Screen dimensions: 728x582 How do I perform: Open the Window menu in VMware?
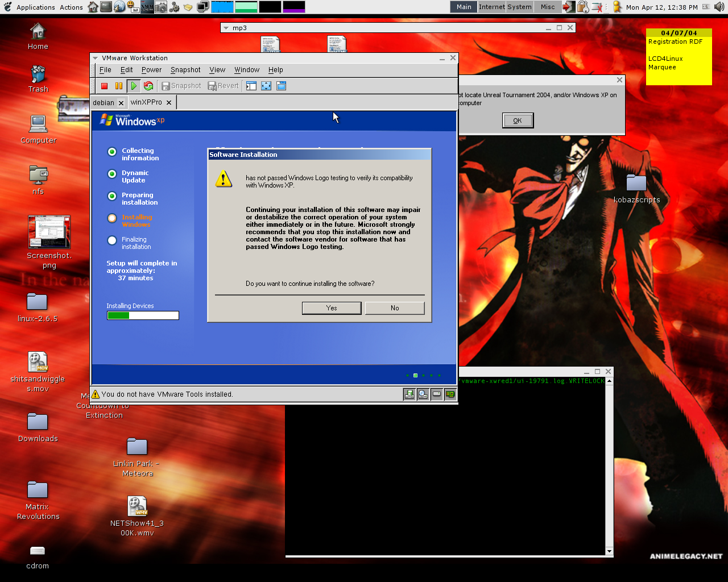(247, 70)
